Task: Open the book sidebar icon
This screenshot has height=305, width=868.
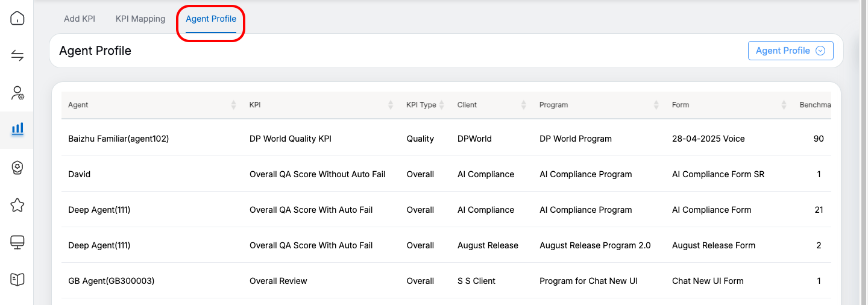Action: pos(17,279)
